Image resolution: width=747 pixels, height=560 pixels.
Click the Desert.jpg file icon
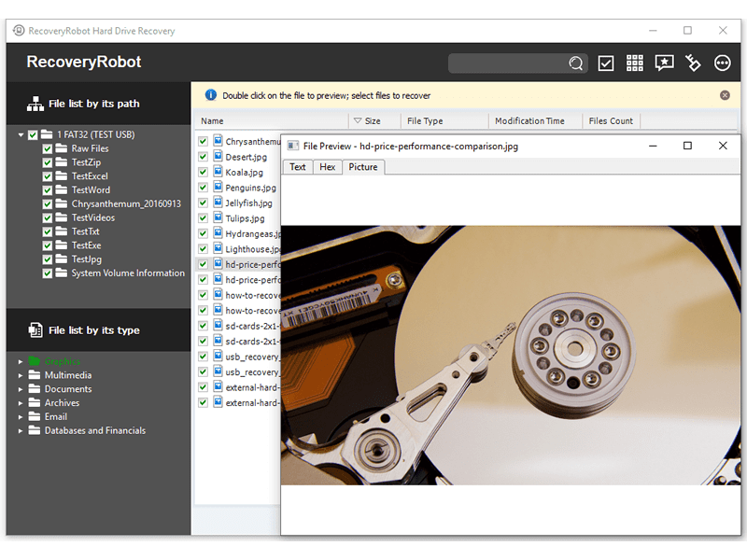click(218, 156)
